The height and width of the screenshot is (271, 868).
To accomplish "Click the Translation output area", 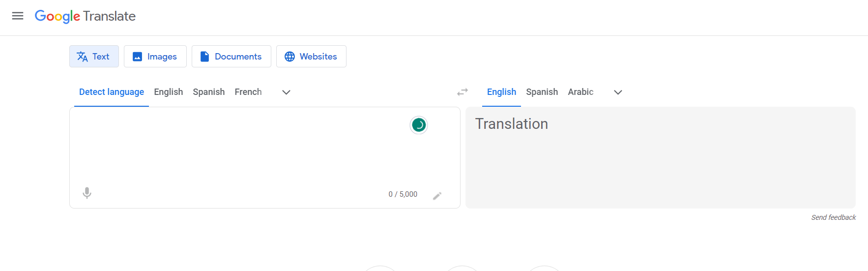I will (x=661, y=157).
